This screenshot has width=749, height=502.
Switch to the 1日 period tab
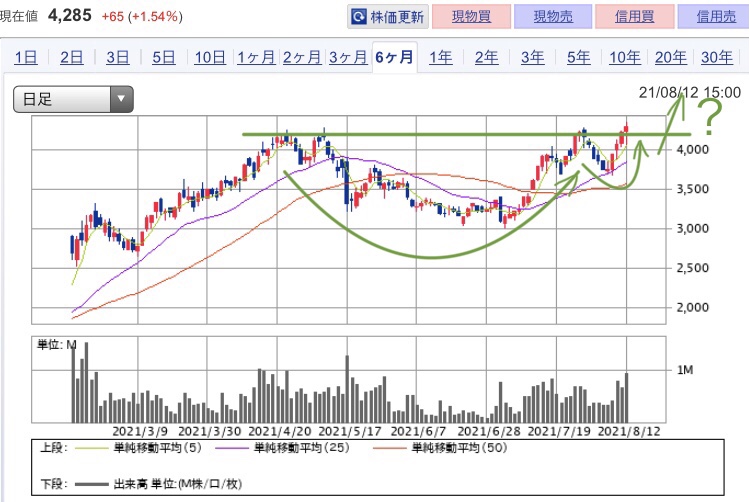click(26, 57)
